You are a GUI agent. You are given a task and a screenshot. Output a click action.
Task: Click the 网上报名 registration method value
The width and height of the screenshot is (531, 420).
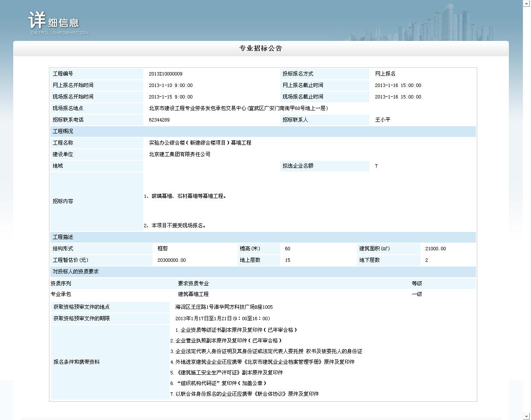(385, 74)
